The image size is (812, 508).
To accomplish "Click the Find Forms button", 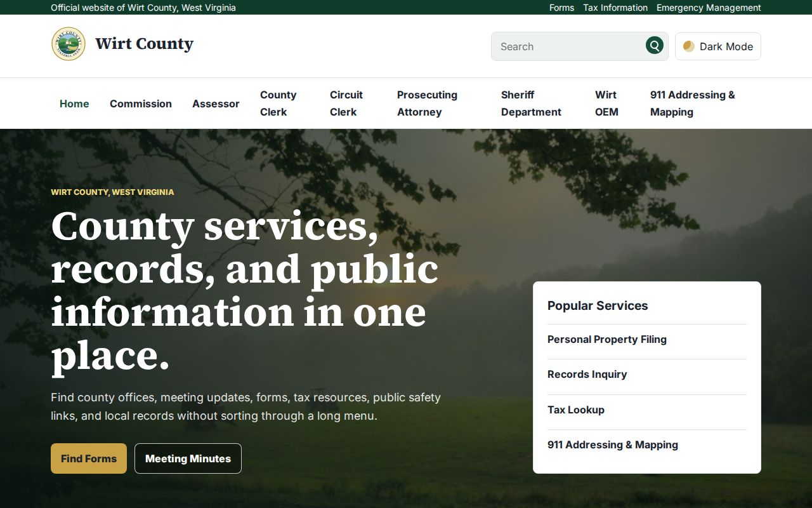I will [x=89, y=458].
